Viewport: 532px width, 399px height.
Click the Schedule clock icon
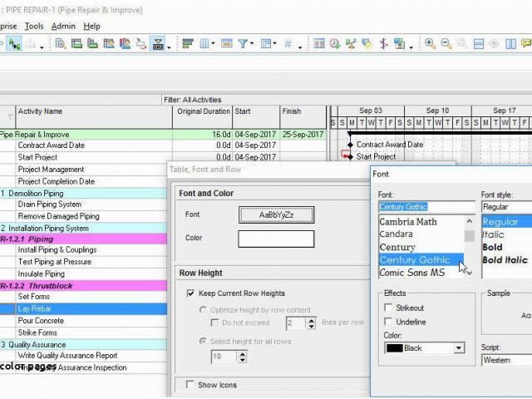[334, 44]
